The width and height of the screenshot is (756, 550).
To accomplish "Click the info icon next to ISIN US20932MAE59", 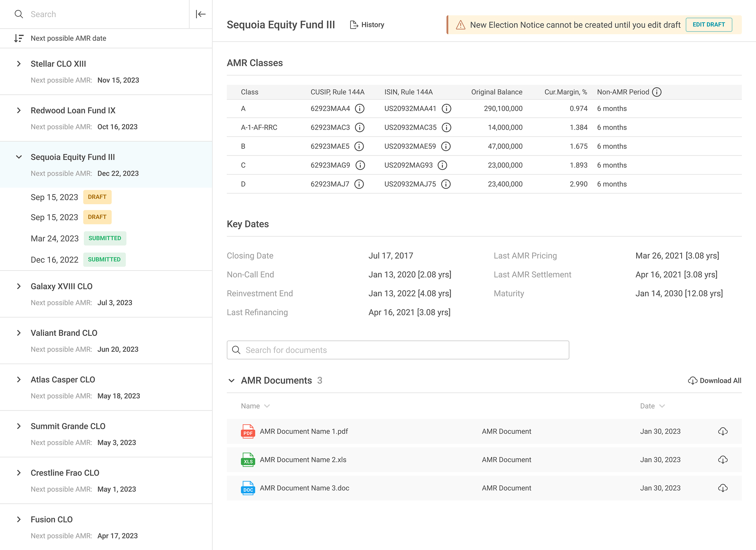I will [446, 147].
